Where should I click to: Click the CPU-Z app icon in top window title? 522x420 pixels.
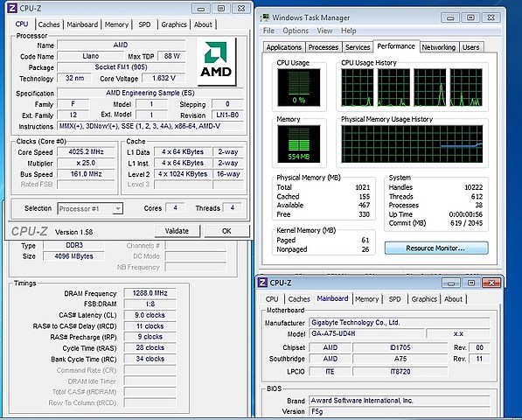coord(12,8)
